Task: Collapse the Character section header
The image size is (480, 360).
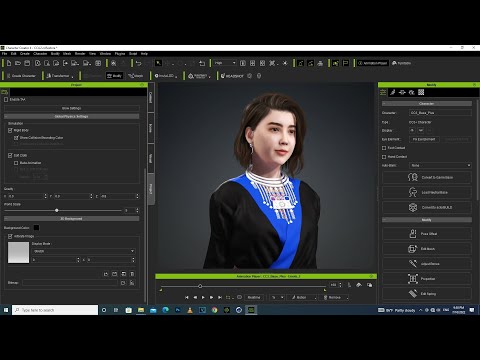Action: pos(427,104)
